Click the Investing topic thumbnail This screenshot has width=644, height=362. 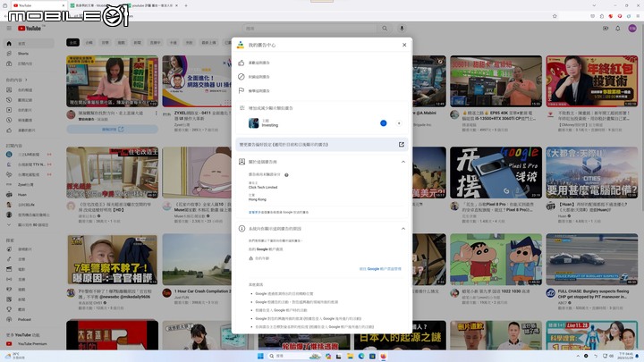(x=253, y=123)
